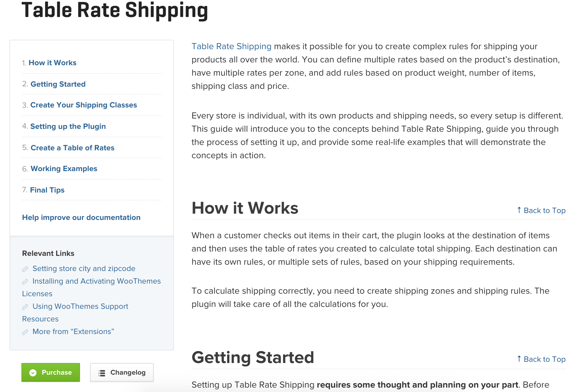The width and height of the screenshot is (579, 392).
Task: Go to Create Your Shipping Classes section
Action: (83, 105)
